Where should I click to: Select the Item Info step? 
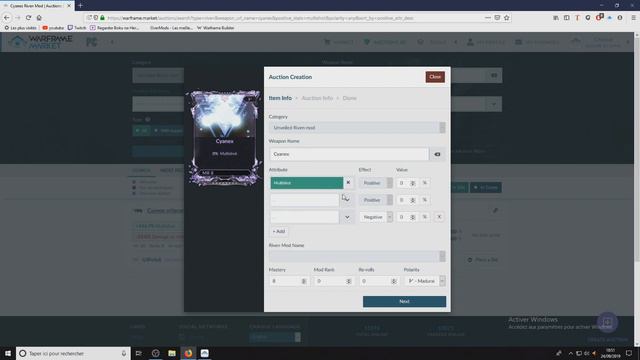coord(280,98)
